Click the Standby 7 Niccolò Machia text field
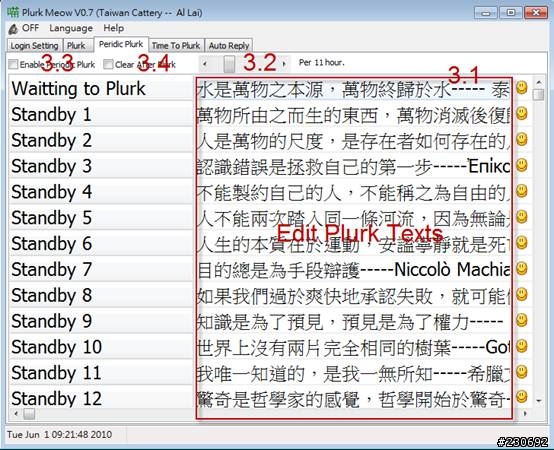Viewport: 554px width, 450px height. (353, 270)
